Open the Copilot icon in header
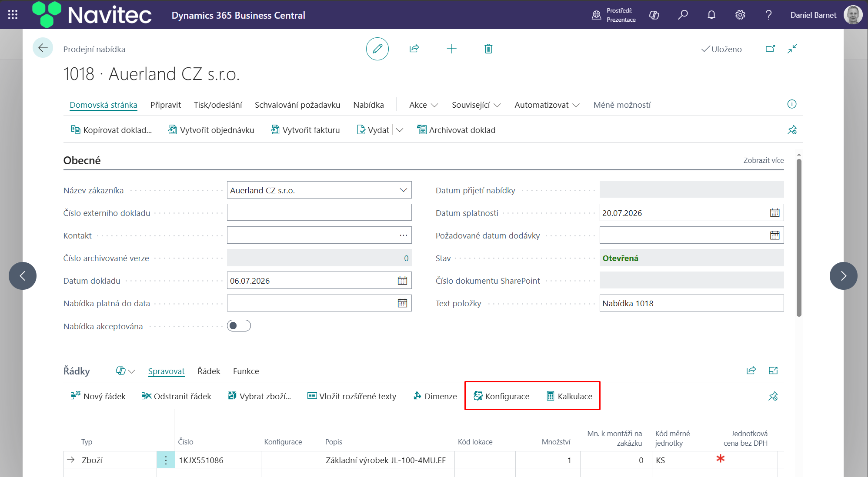Screen dimensions: 868x477 coord(654,15)
